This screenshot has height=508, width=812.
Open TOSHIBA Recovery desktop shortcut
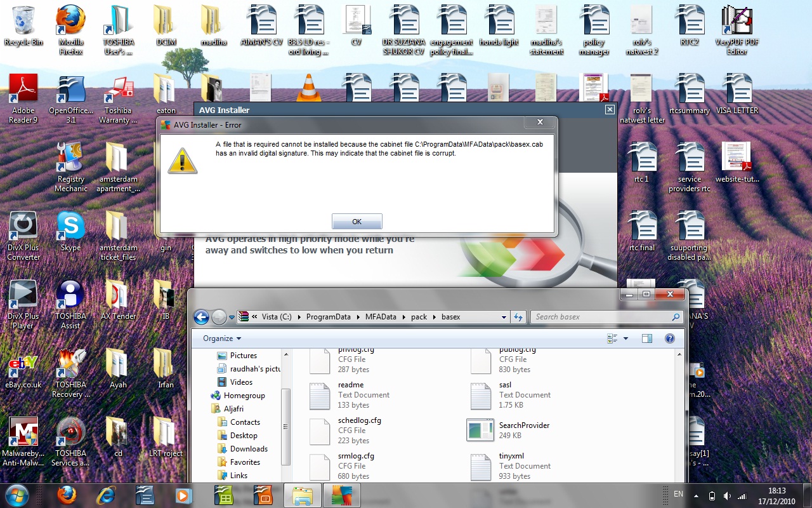71,373
